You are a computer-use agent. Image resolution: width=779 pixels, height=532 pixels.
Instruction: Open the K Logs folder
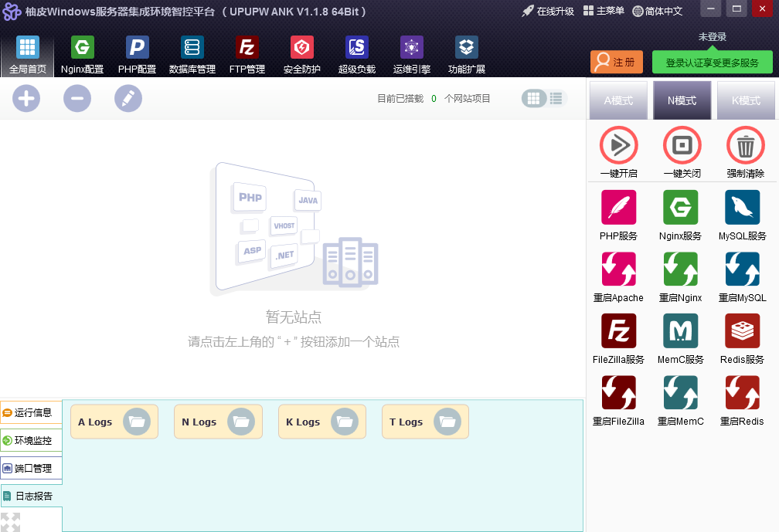(x=322, y=422)
